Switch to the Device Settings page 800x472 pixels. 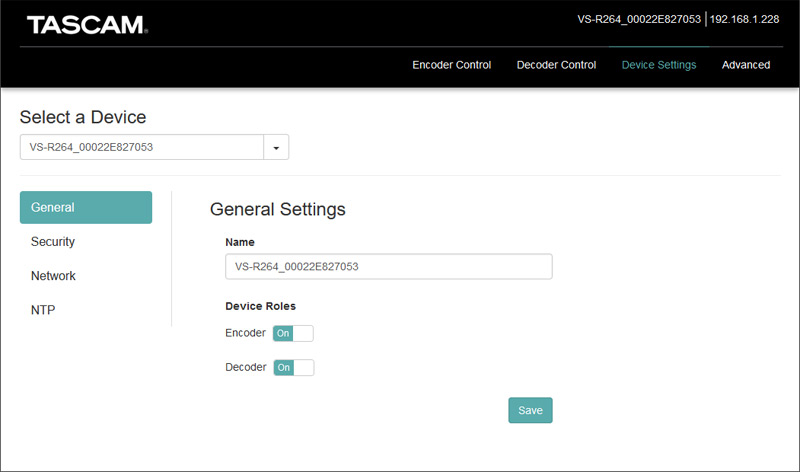pos(658,65)
